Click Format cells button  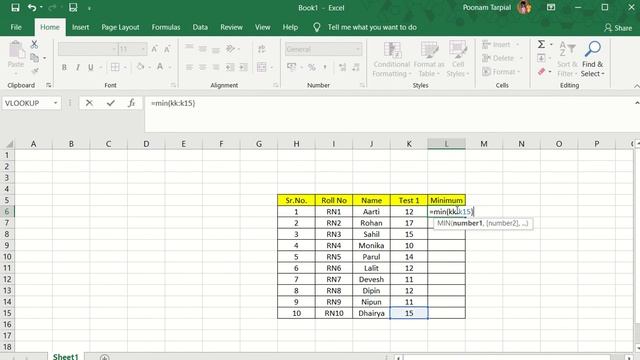501,72
